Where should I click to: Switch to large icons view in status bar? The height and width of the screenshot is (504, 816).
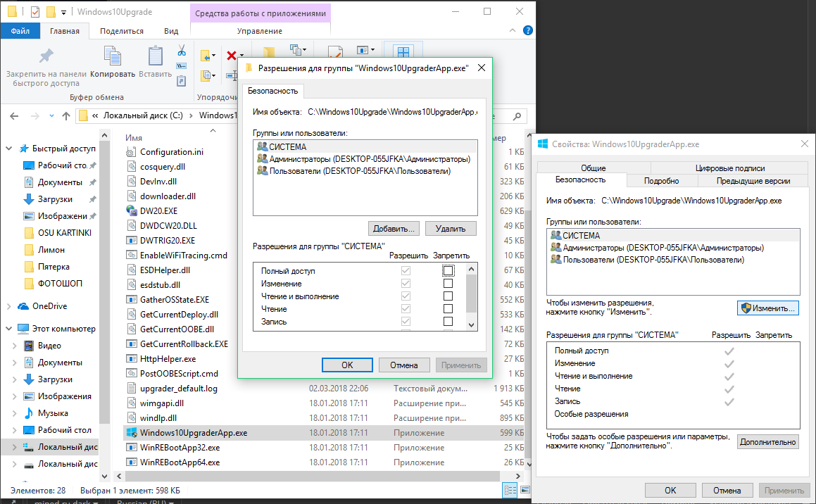point(525,490)
